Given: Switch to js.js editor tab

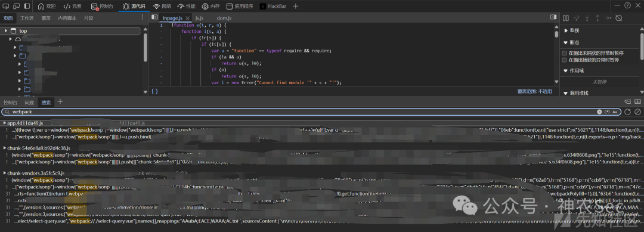Looking at the screenshot, I should click(x=200, y=18).
